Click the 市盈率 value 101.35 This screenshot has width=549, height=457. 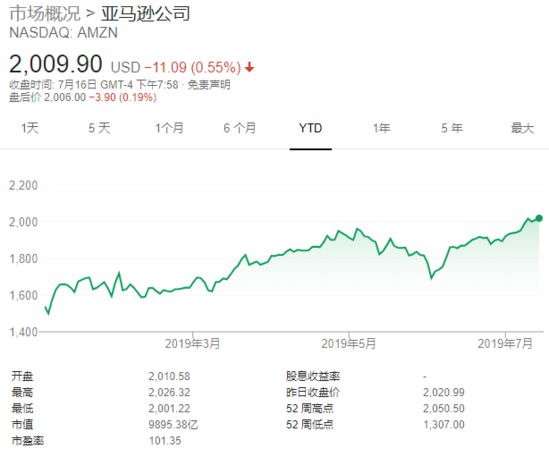coord(165,441)
